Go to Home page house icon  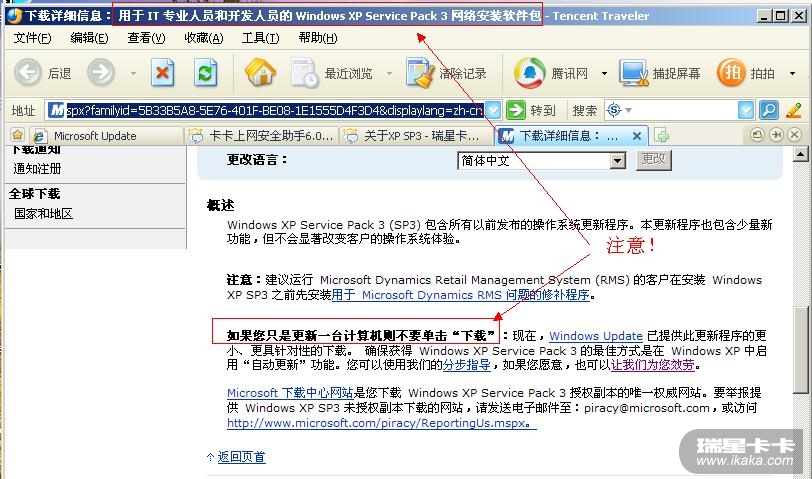(260, 72)
